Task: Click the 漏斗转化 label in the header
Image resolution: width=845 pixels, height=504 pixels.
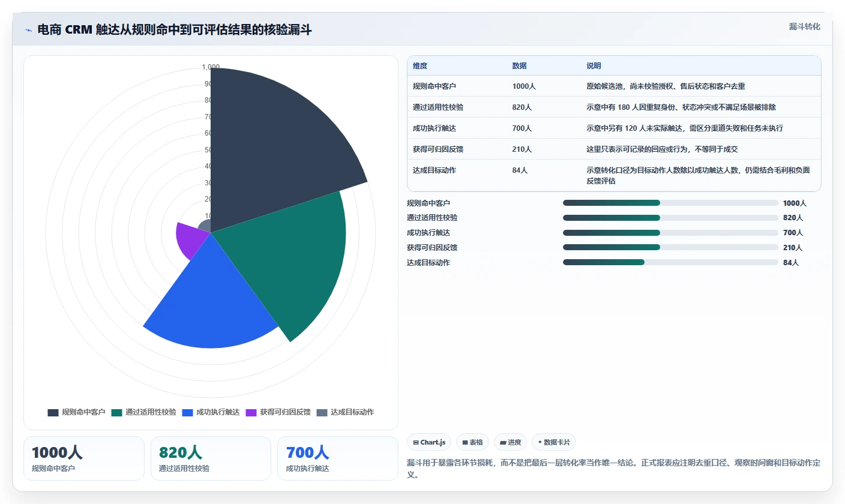Action: [804, 26]
